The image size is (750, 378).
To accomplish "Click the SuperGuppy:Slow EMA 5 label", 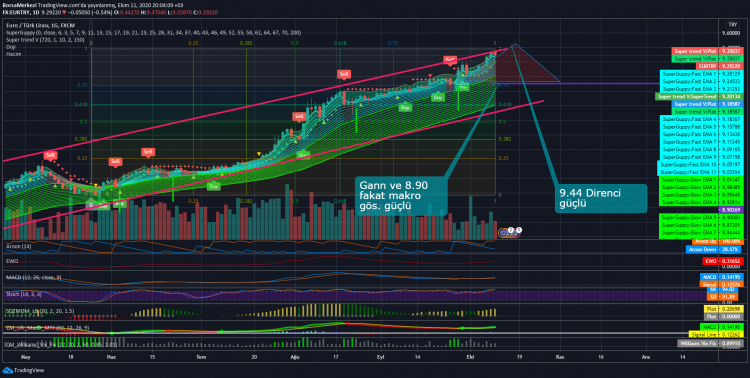I will (701, 217).
